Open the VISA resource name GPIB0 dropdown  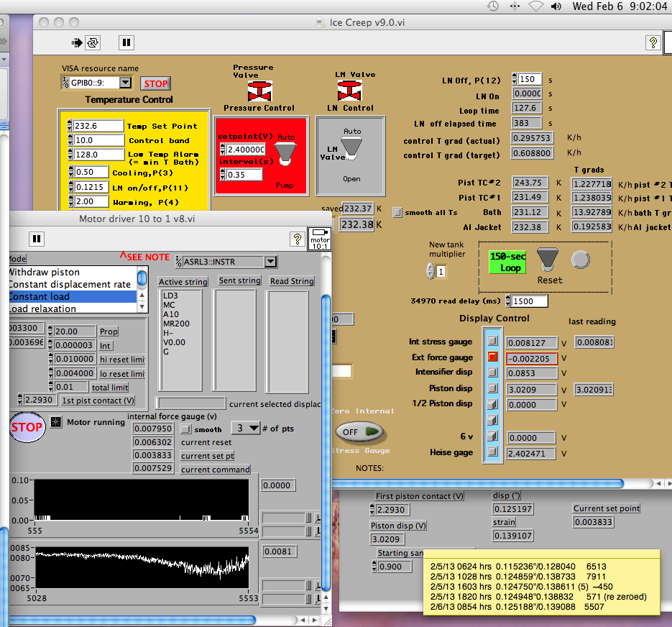(125, 83)
